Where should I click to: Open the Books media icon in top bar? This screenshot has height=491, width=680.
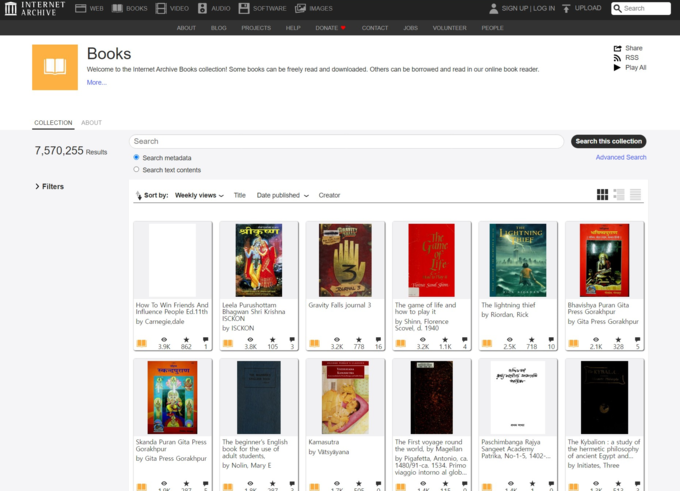117,8
